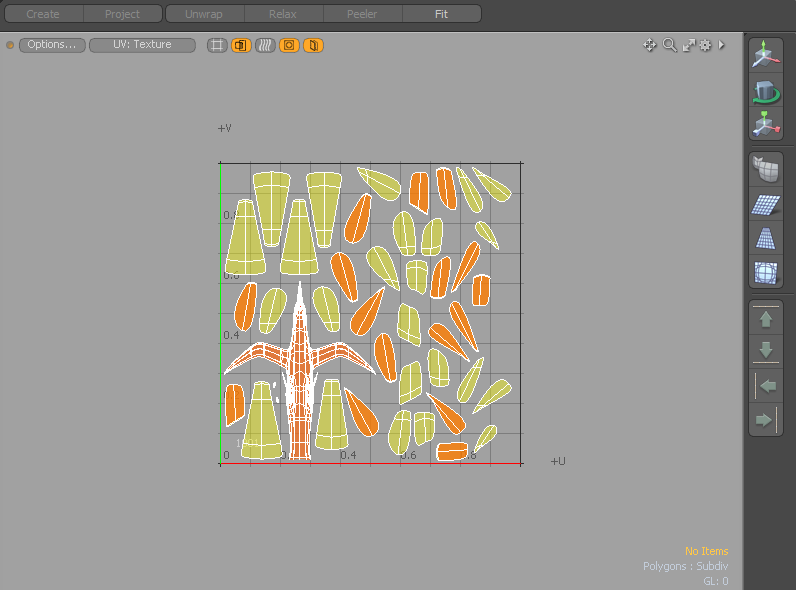Align UVs to bottom with down arrow
Viewport: 796px width, 590px height.
pos(766,350)
